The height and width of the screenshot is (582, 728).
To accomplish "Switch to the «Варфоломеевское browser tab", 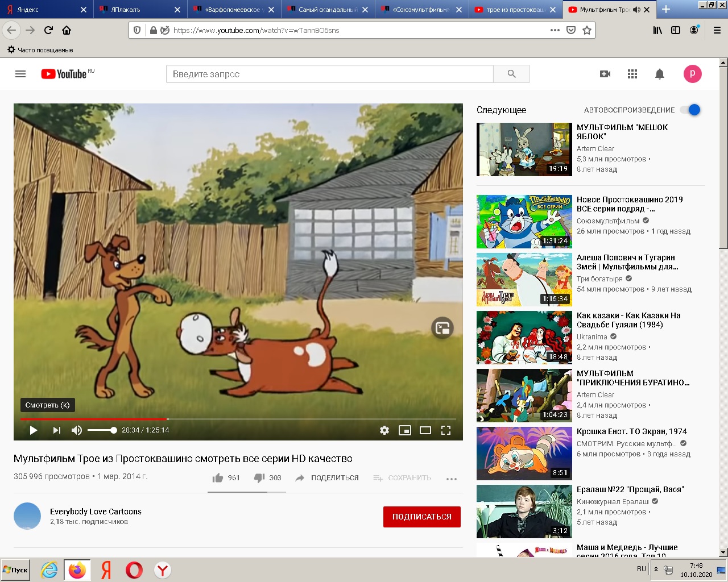I will coord(233,10).
